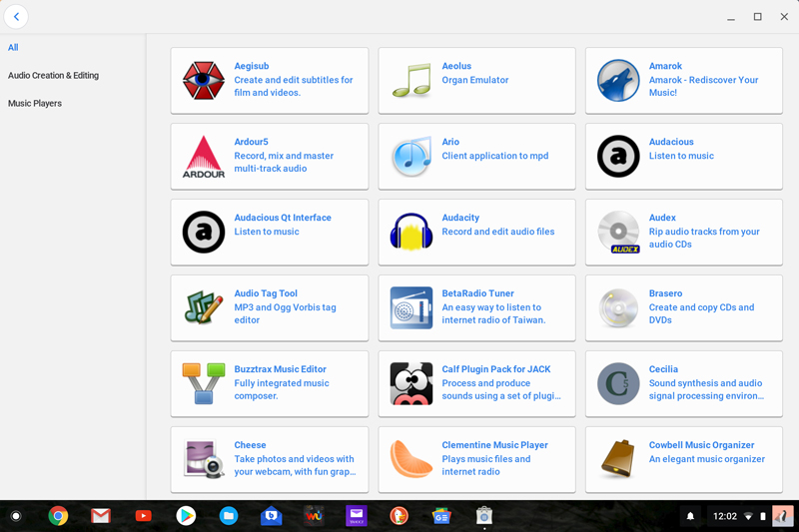The height and width of the screenshot is (532, 799).
Task: Go back using the back arrow button
Action: 16,17
